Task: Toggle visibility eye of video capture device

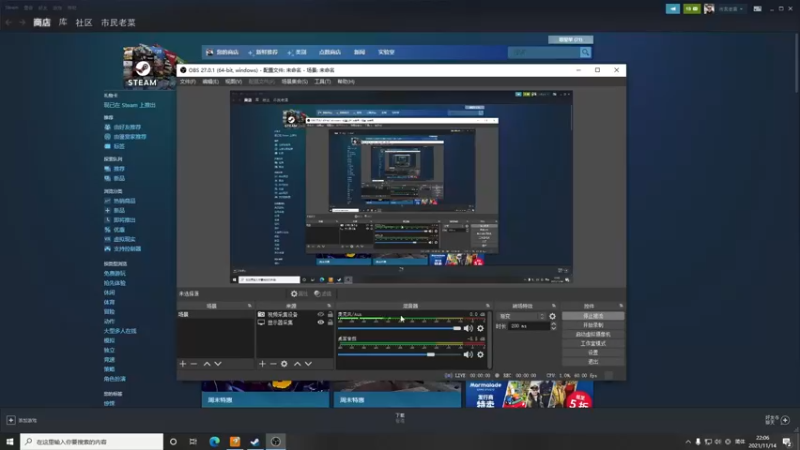Action: (320, 315)
